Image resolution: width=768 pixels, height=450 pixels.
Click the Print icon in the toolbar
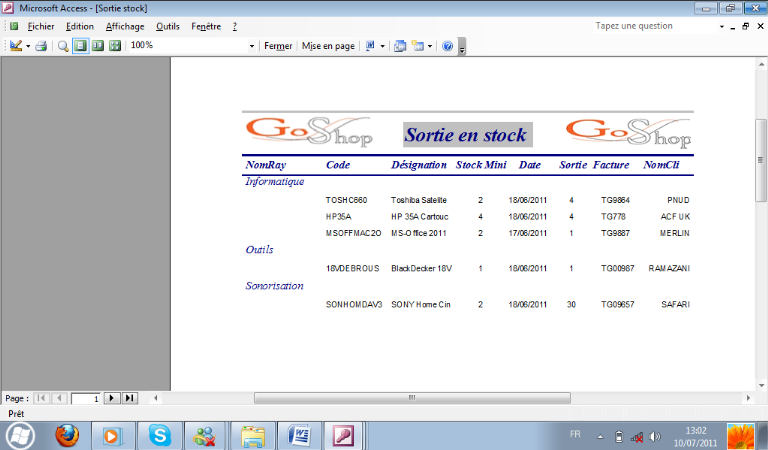[41, 46]
